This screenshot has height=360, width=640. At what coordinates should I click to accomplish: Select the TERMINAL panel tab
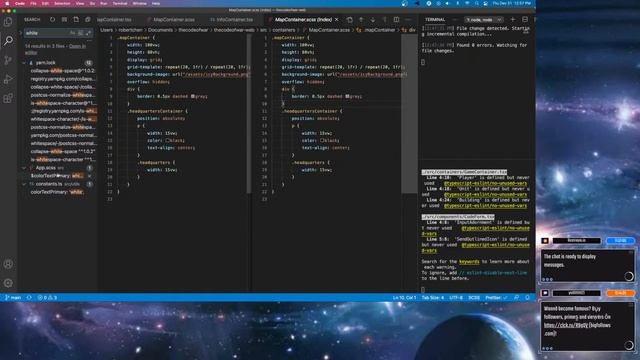coord(435,20)
